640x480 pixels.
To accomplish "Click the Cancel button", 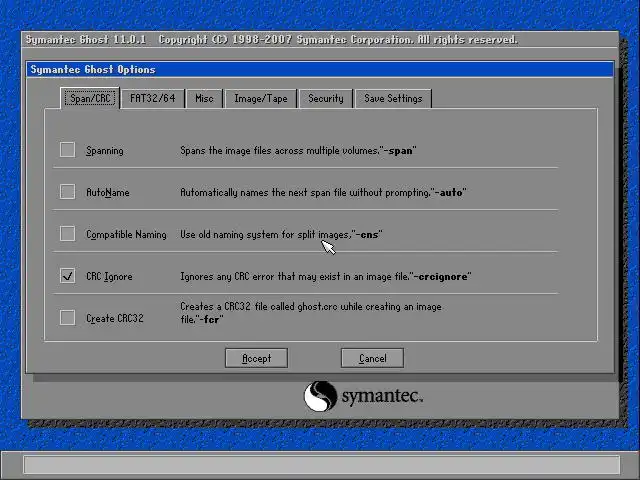I will [x=372, y=358].
